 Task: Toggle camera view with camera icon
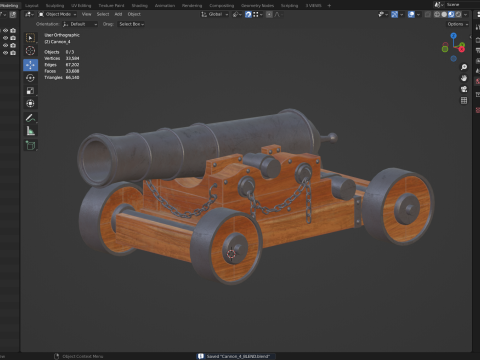464,89
